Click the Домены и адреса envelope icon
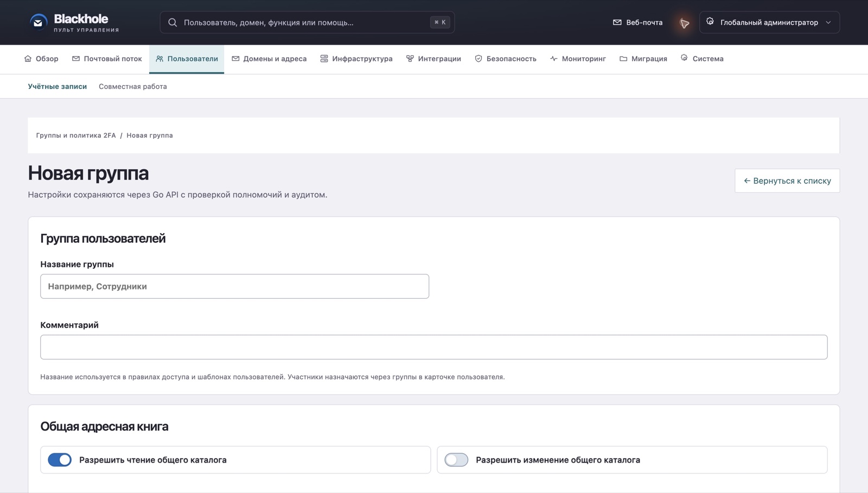The image size is (868, 493). point(235,59)
